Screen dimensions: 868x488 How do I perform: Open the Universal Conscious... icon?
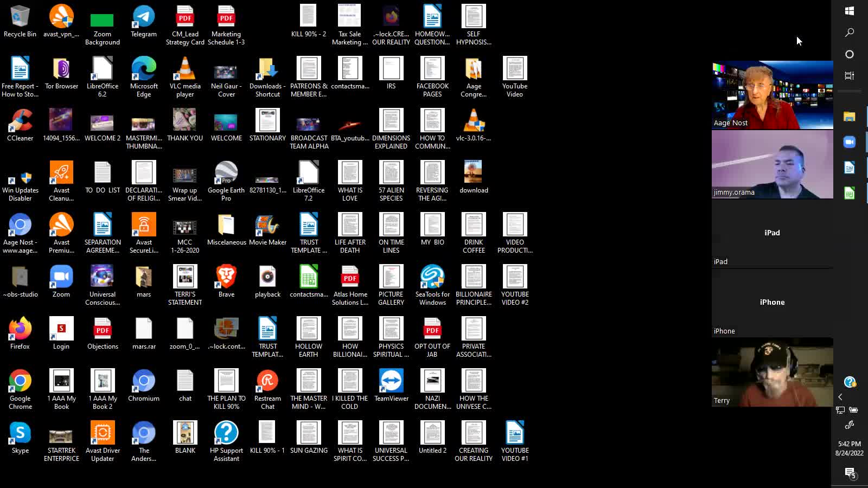tap(103, 286)
